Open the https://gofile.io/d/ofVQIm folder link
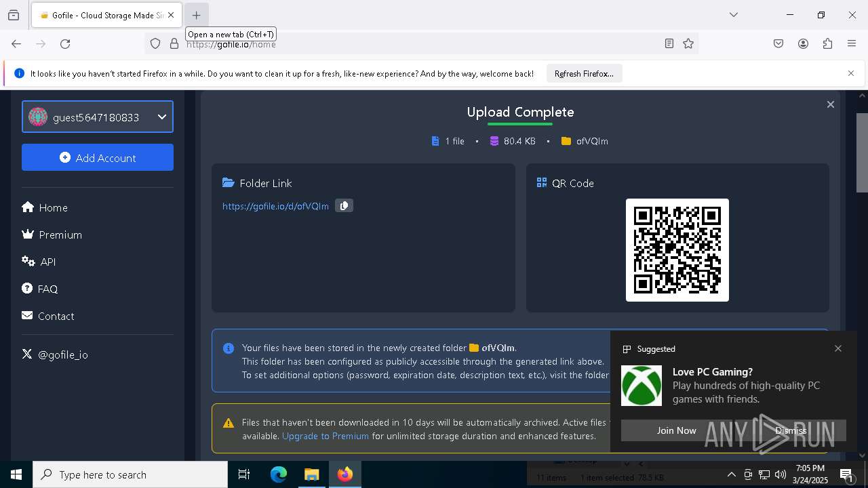 275,206
